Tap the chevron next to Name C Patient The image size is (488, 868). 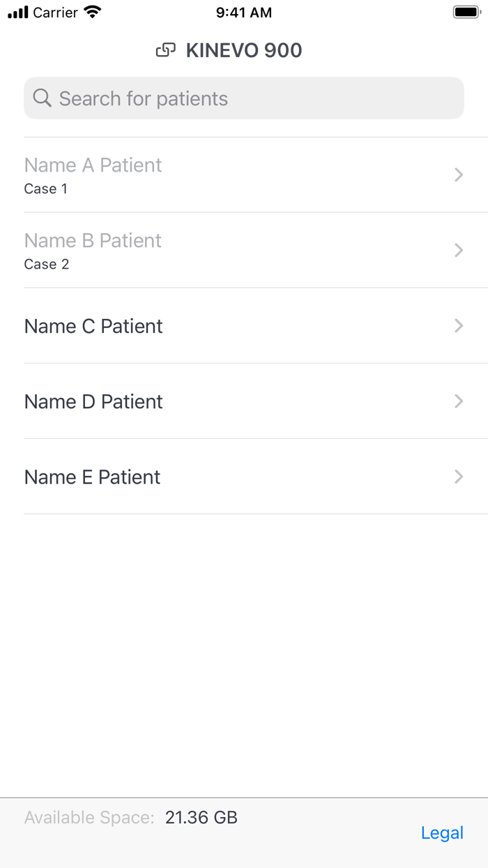pyautogui.click(x=458, y=326)
